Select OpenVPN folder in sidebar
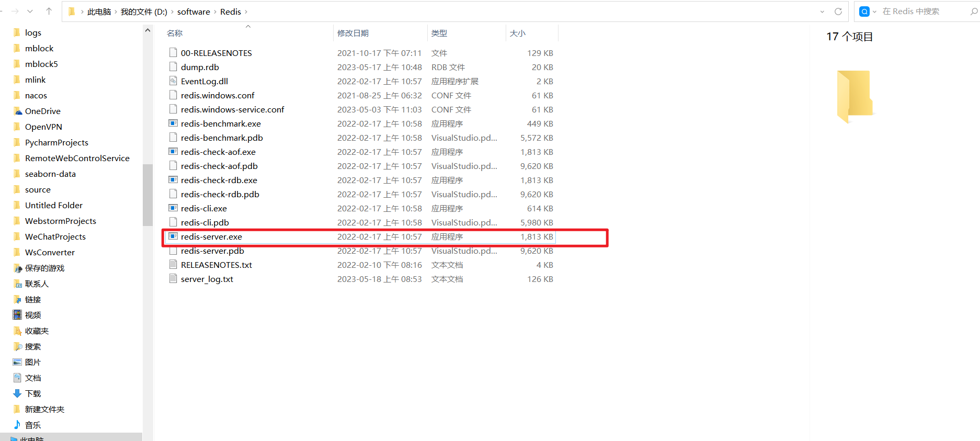 click(x=43, y=127)
